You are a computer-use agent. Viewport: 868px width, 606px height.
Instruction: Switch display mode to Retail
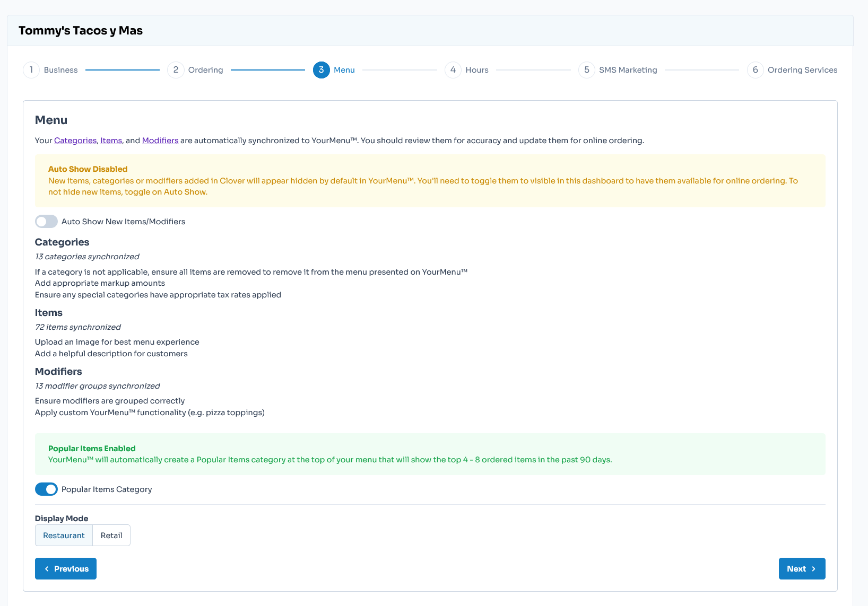[x=111, y=535]
